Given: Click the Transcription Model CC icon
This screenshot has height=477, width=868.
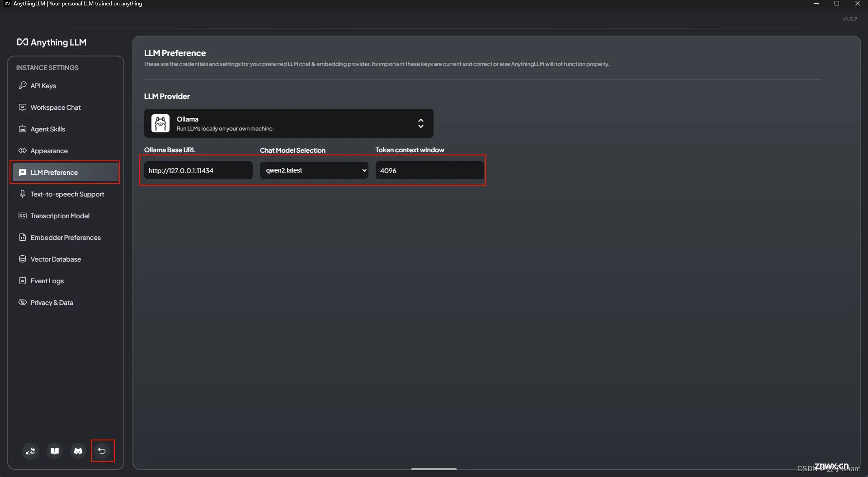Looking at the screenshot, I should click(23, 215).
